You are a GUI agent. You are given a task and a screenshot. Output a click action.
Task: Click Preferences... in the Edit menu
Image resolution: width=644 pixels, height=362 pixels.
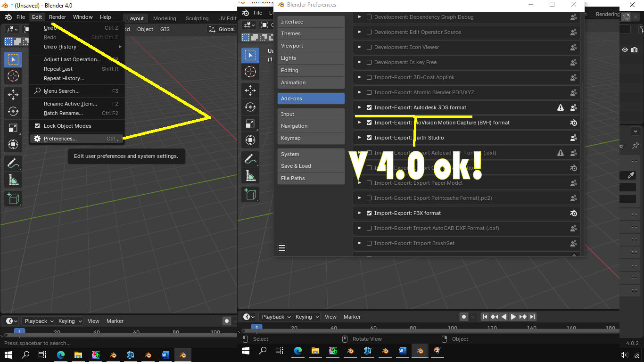[77, 139]
